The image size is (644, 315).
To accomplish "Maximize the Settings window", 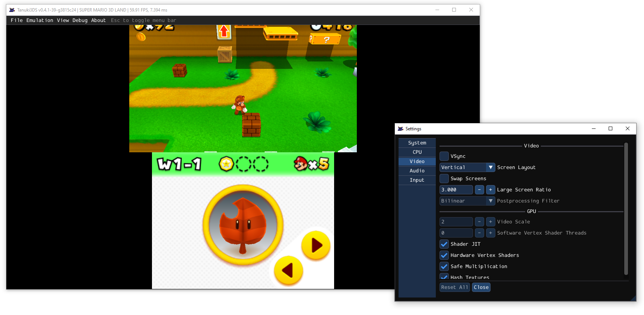I will 610,129.
